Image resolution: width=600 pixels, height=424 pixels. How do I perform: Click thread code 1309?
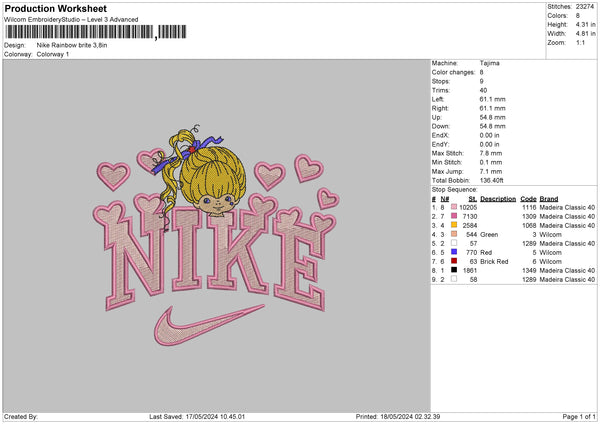[x=529, y=216]
